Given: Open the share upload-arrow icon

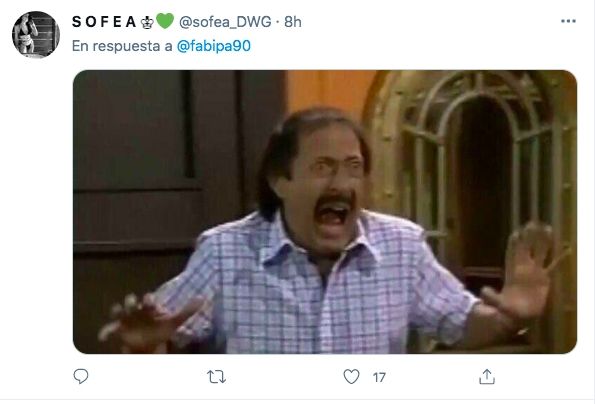Looking at the screenshot, I should (x=487, y=377).
